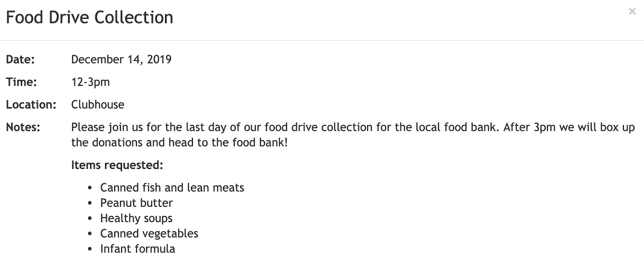The height and width of the screenshot is (260, 644).
Task: Click the 12-3pm time value
Action: point(90,82)
